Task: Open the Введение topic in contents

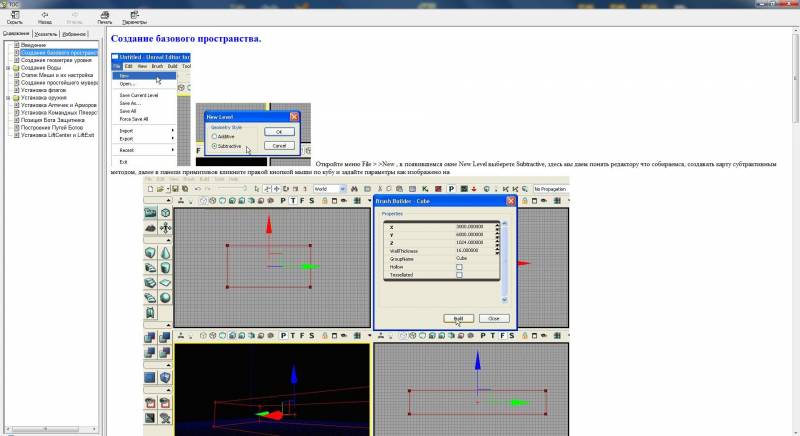Action: pos(32,45)
